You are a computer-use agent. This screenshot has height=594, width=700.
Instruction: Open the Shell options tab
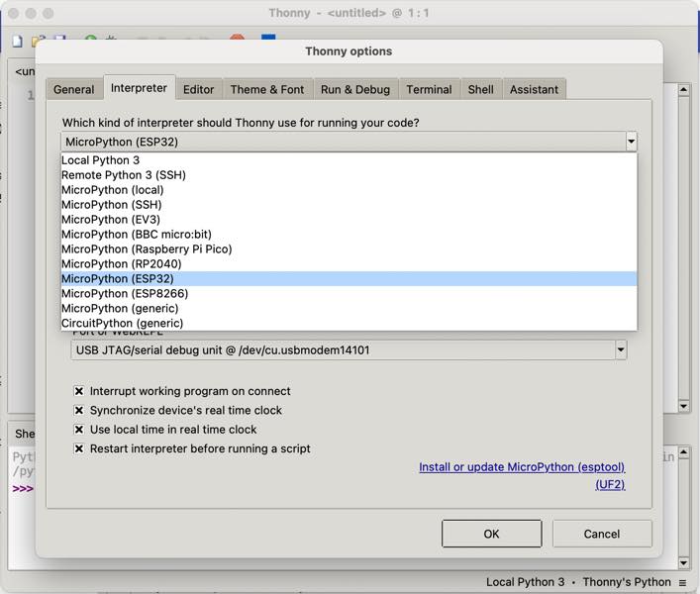click(481, 89)
